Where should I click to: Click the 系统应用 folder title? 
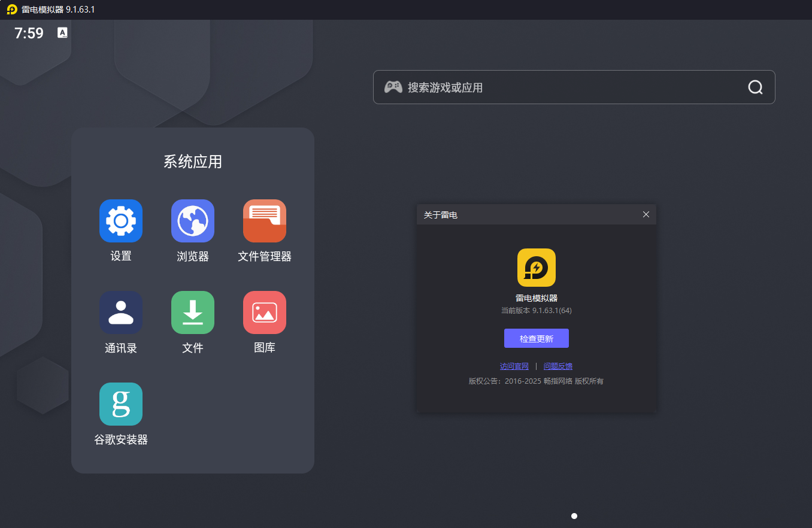click(192, 162)
